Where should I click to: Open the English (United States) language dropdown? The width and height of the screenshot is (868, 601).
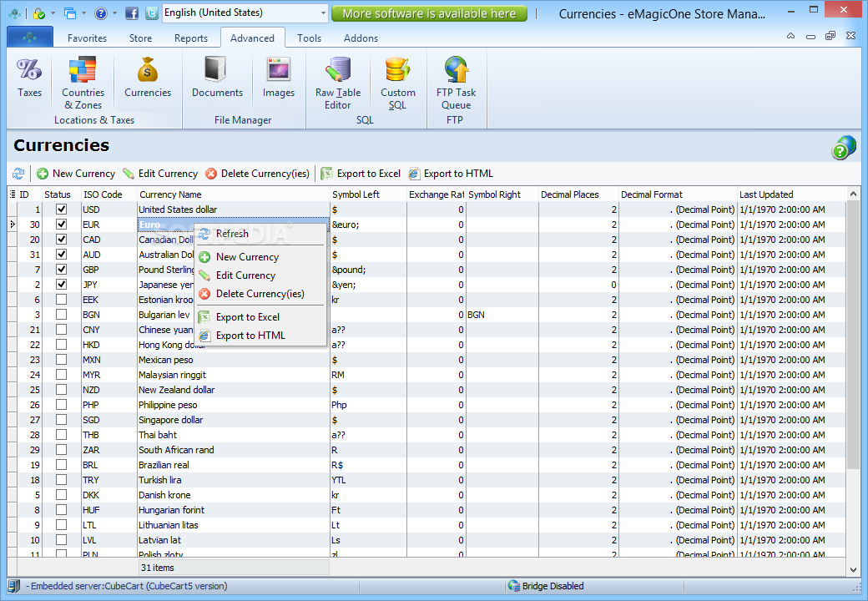245,13
